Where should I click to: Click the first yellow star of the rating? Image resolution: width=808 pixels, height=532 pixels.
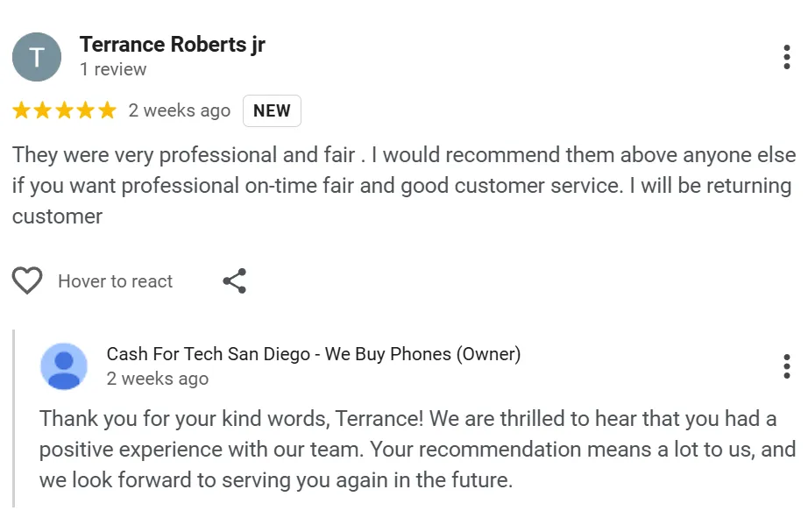tap(21, 110)
